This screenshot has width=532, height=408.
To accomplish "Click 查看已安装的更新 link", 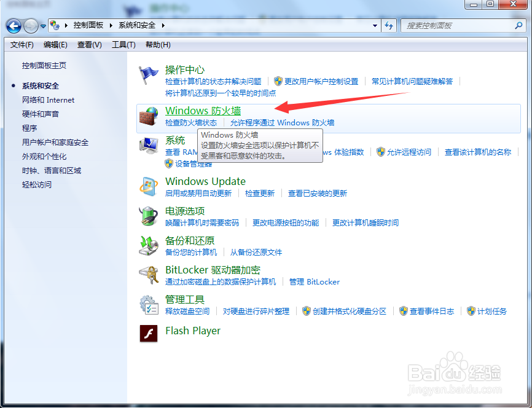I will click(x=318, y=194).
